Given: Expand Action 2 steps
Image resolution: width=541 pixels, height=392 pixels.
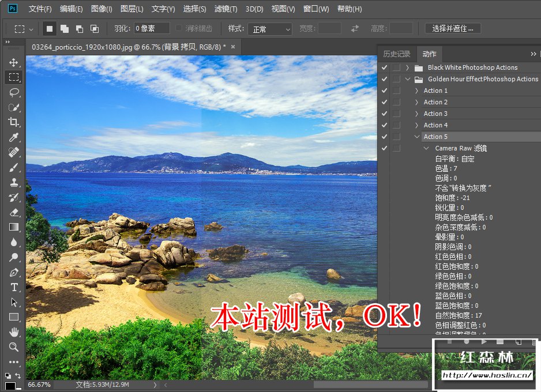Looking at the screenshot, I should tap(416, 102).
